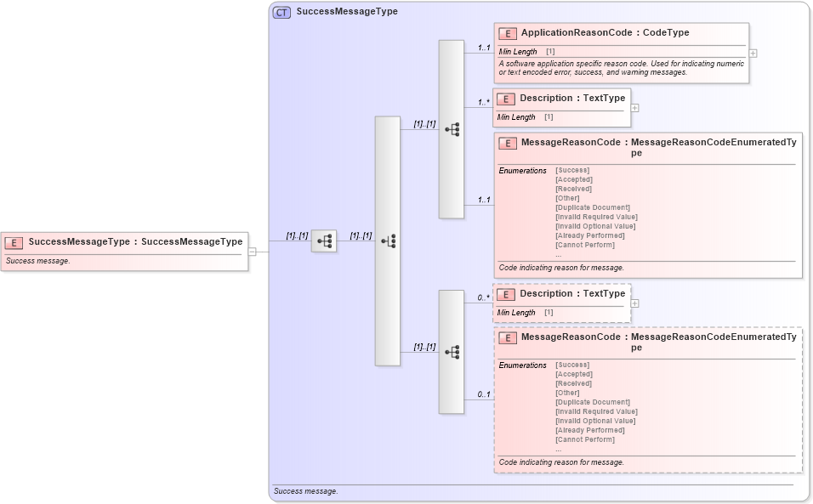Screen dimensions: 813x504
Task: Toggle visibility of the dashed MessageReasonCode box
Action: 508,337
